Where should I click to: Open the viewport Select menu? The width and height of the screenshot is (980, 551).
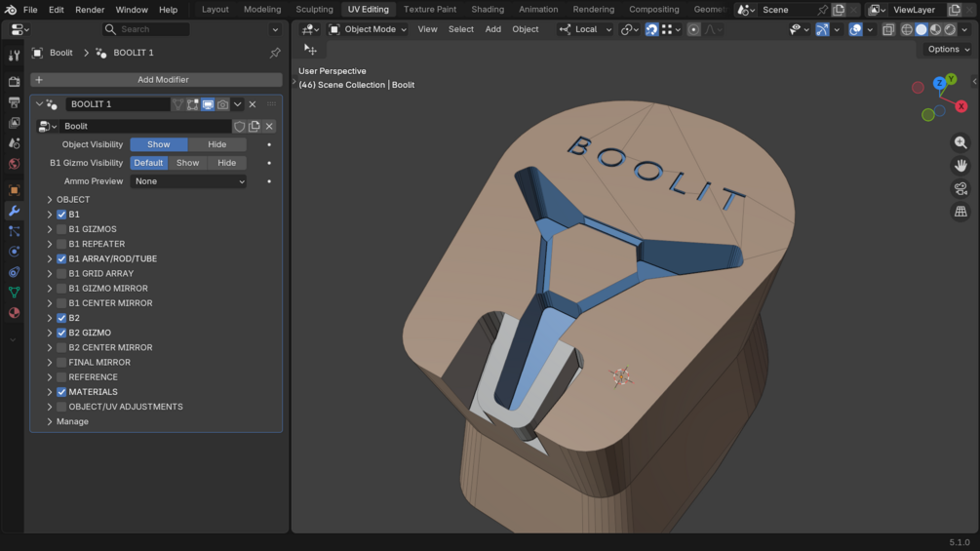click(460, 29)
